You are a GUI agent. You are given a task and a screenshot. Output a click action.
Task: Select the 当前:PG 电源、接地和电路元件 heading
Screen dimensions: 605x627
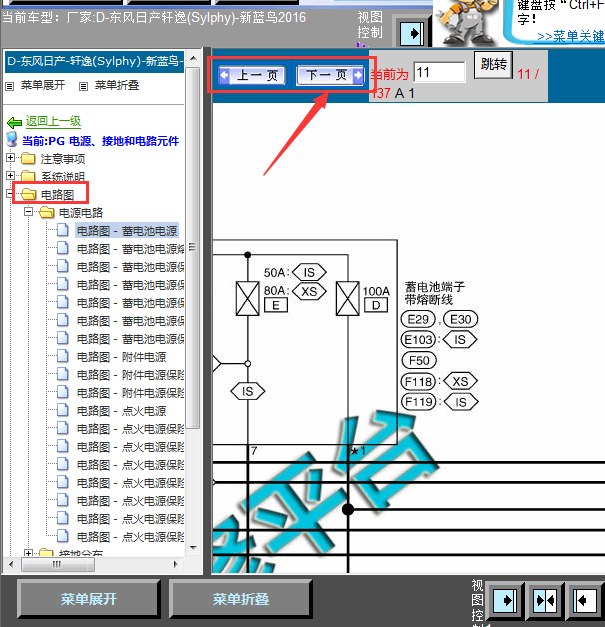100,141
